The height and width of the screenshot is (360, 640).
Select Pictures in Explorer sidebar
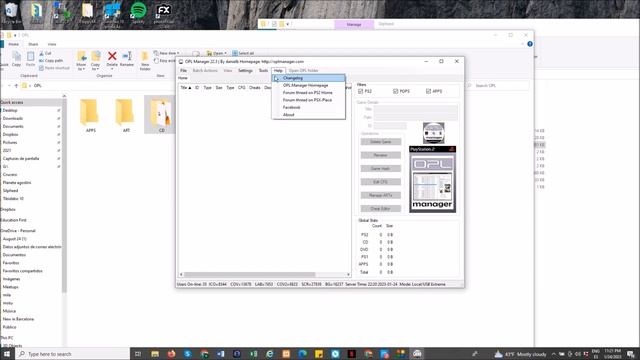(x=10, y=142)
